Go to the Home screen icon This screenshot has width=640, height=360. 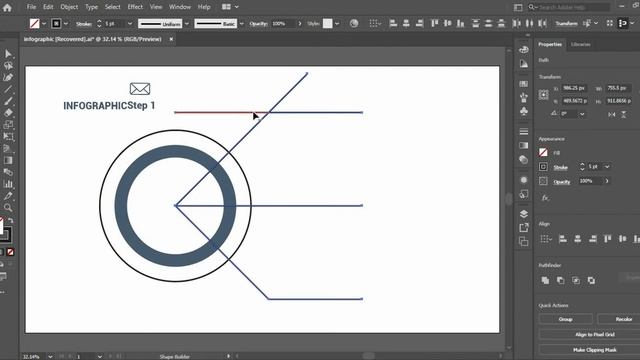[x=7, y=7]
